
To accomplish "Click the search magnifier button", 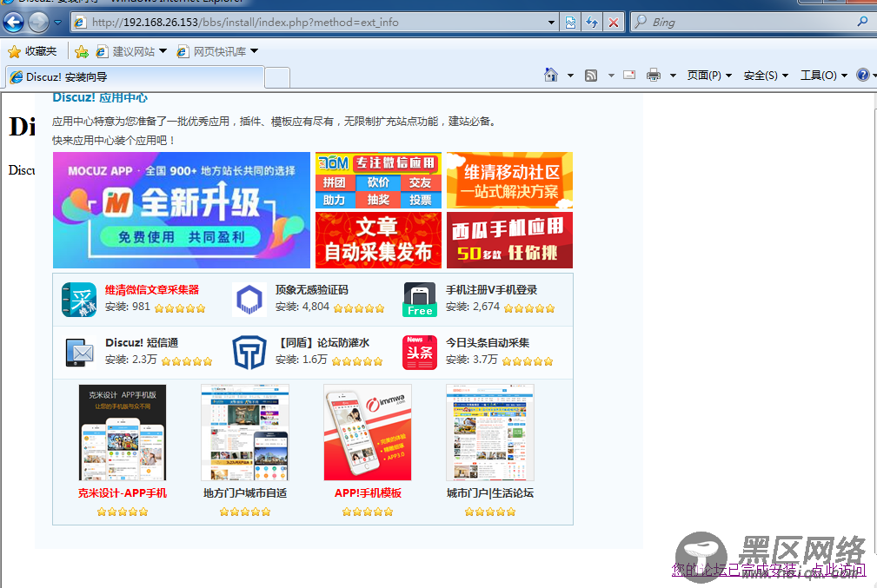I will tap(862, 22).
